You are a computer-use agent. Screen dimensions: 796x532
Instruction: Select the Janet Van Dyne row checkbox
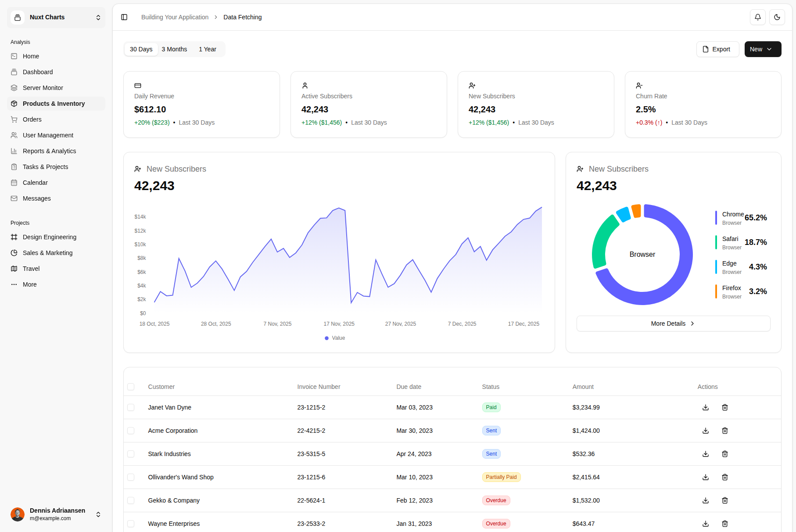point(131,407)
